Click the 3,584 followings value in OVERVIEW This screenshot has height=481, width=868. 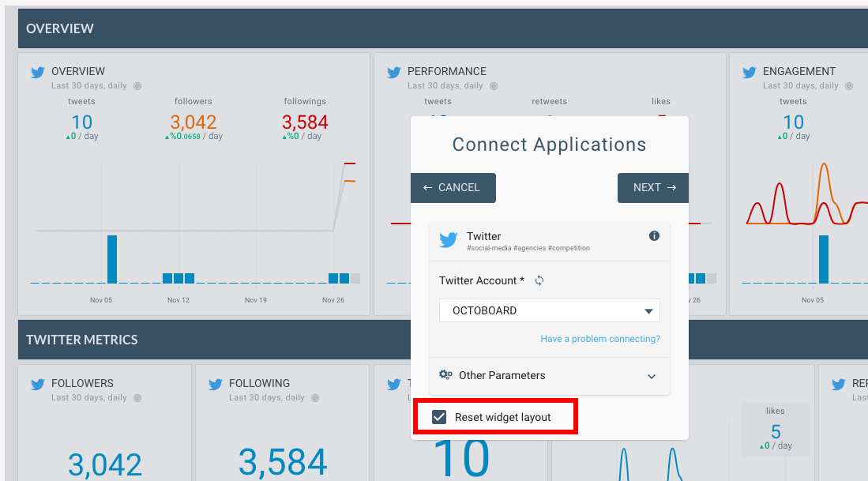tap(305, 122)
